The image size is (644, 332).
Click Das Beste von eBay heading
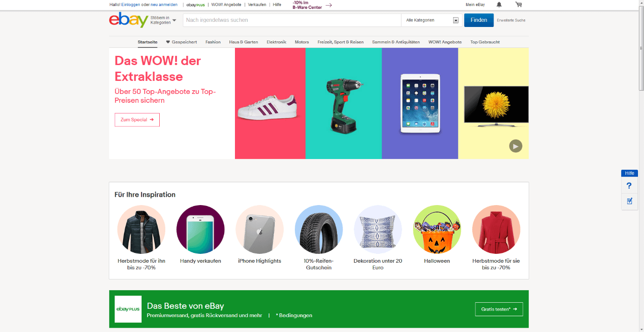tap(185, 306)
